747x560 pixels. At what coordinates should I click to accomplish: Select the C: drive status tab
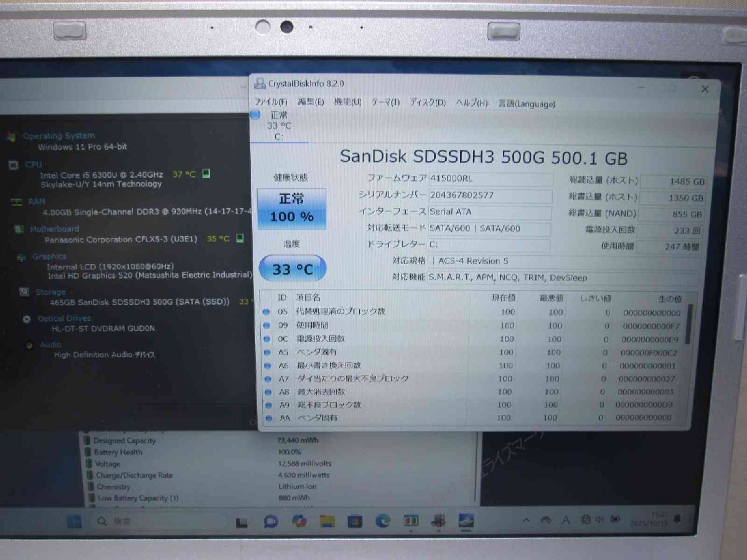[279, 126]
